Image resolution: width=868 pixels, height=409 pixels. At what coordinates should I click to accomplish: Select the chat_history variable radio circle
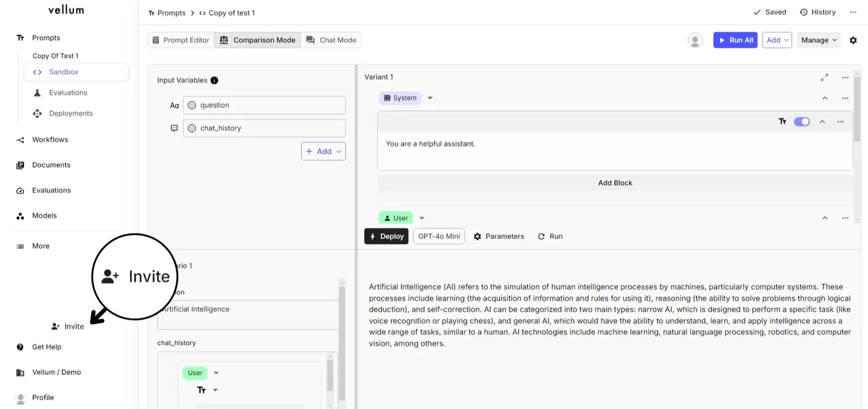point(192,128)
